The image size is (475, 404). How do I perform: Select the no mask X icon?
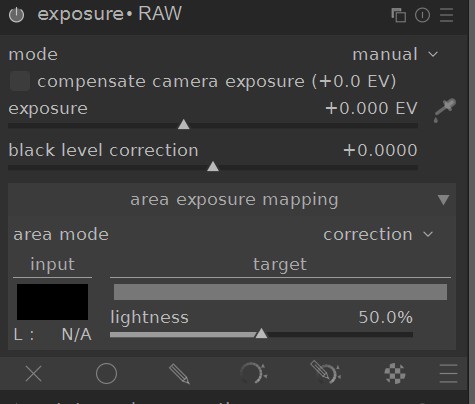click(x=34, y=373)
